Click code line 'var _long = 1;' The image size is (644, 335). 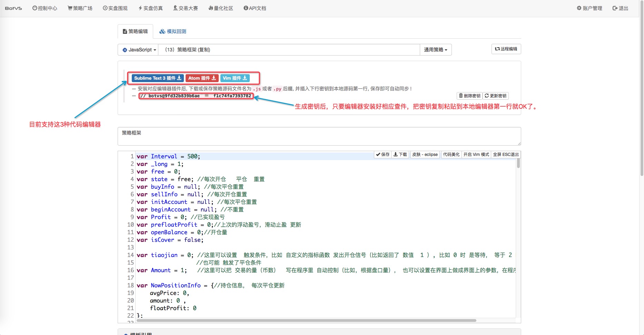[x=160, y=164]
